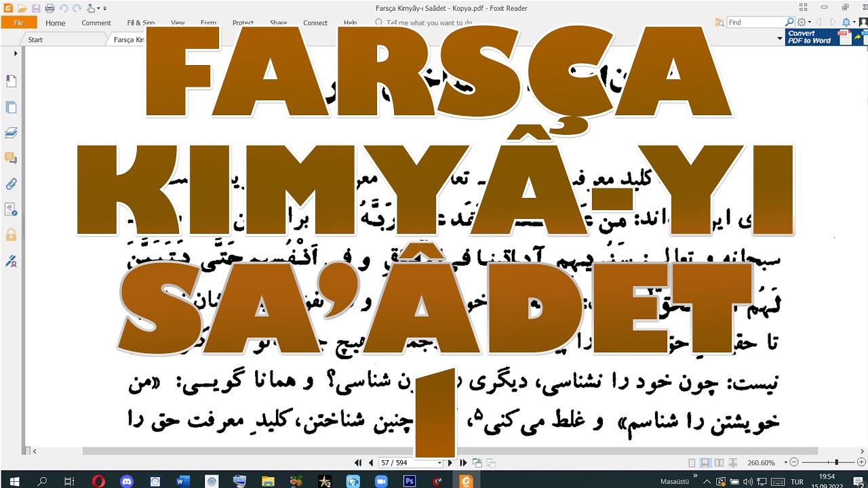Select Continuous page view mode
Image resolution: width=868 pixels, height=488 pixels.
(705, 463)
